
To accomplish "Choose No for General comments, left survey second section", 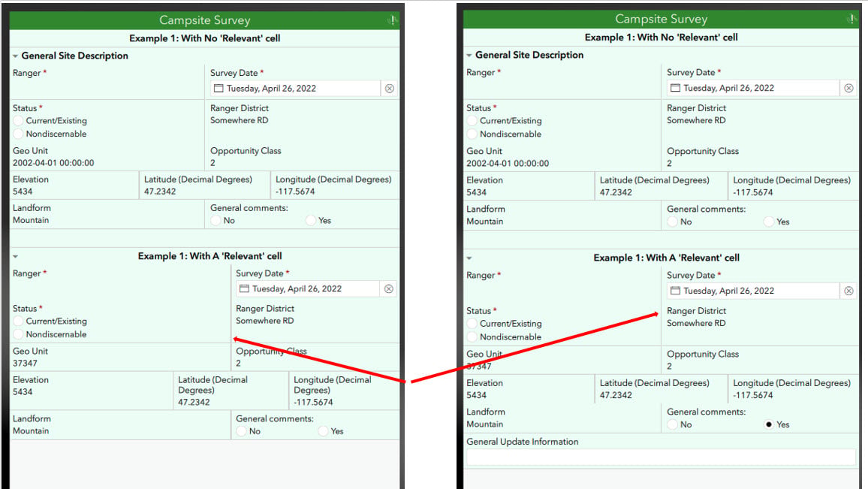I will (x=241, y=431).
